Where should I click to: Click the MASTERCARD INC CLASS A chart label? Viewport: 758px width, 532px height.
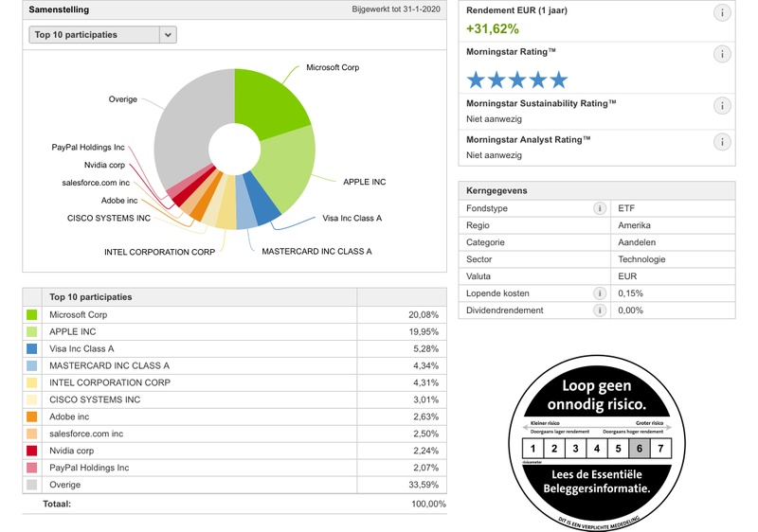coord(316,252)
